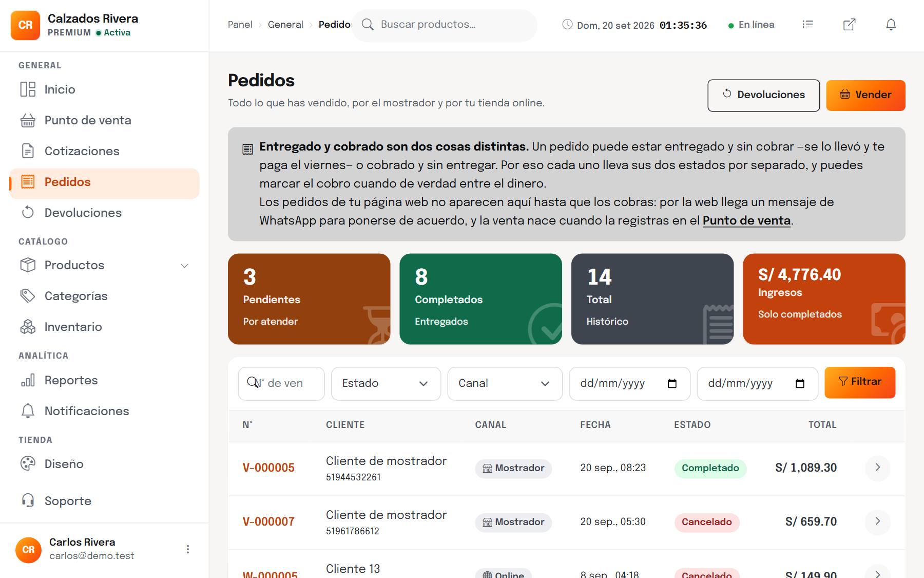Viewport: 924px width, 578px height.
Task: Open Inventario page
Action: (104, 327)
